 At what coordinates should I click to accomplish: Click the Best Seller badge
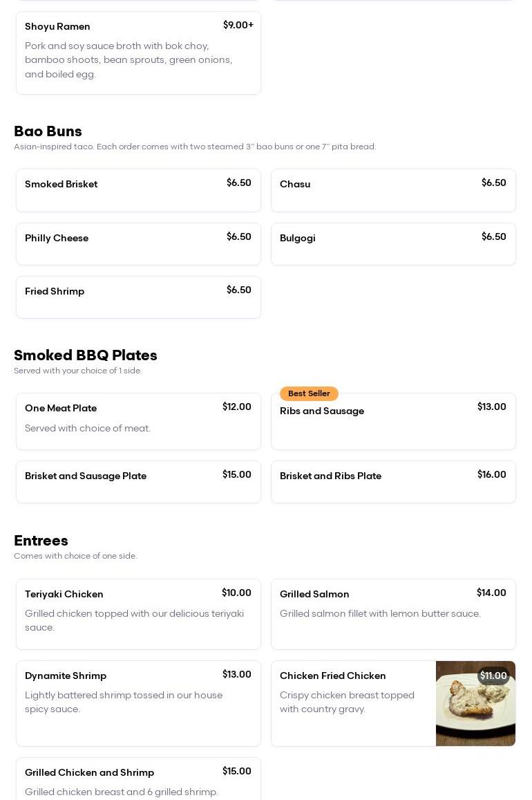click(309, 393)
